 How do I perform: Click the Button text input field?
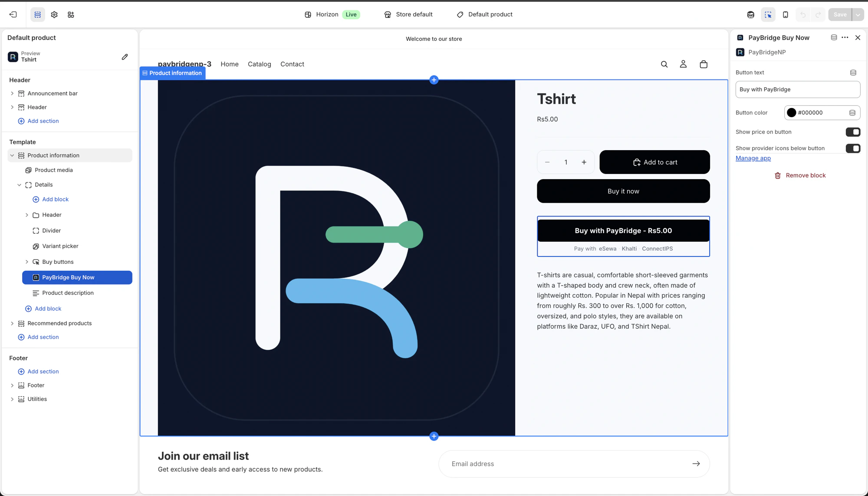tap(798, 89)
